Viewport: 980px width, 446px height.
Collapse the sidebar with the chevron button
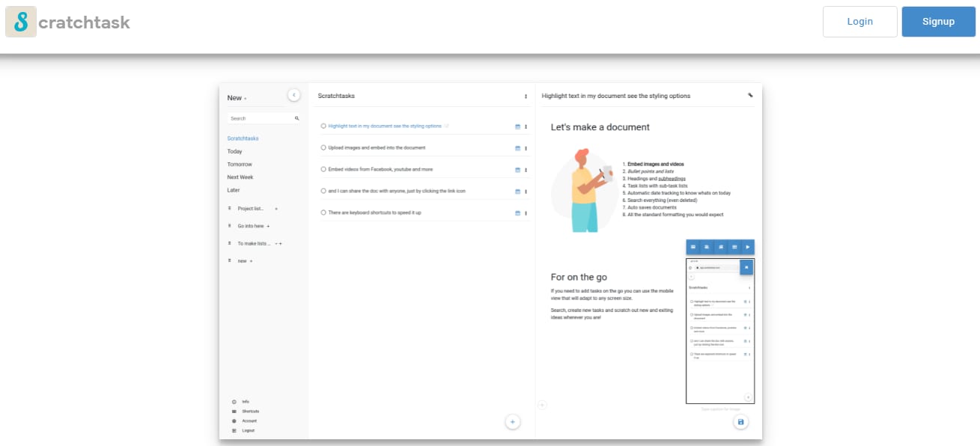click(x=294, y=95)
